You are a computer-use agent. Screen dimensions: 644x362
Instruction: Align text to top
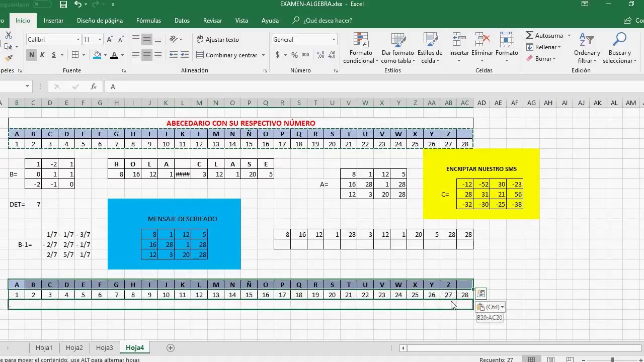[x=136, y=39]
